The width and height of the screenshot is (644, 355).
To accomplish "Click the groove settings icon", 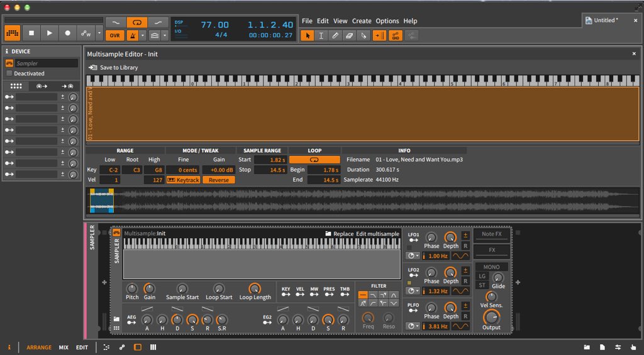I will pos(155,35).
